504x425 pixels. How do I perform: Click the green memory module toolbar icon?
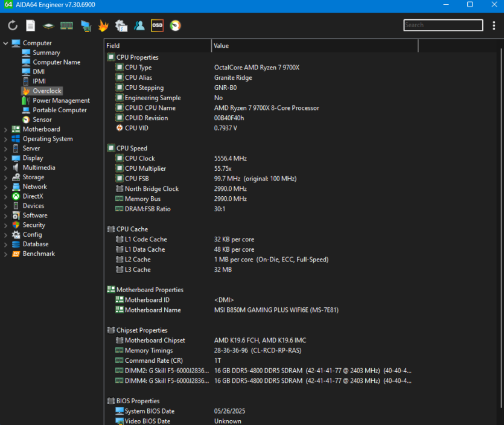point(66,25)
